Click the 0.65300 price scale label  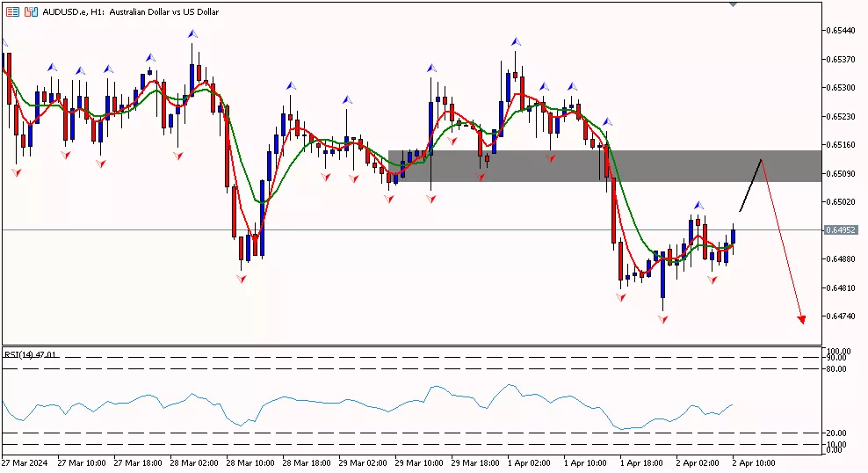840,88
